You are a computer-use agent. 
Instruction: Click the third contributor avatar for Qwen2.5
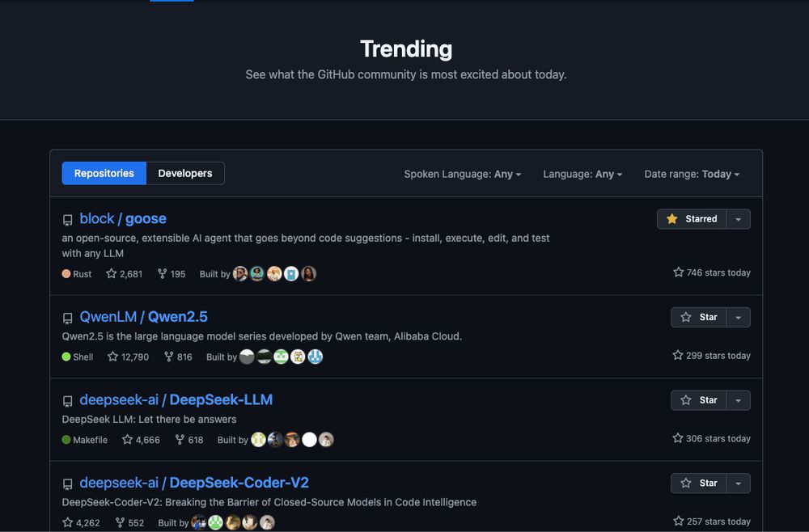282,357
